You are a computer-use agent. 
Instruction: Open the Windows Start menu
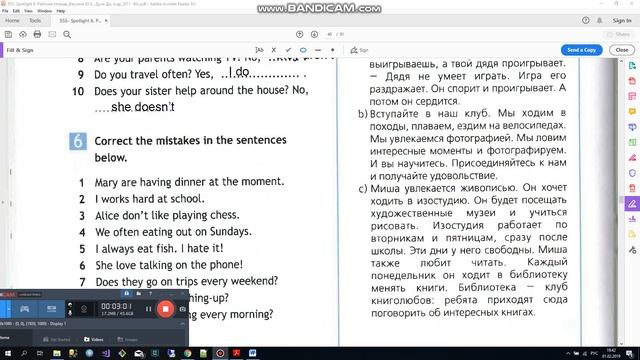[7, 353]
